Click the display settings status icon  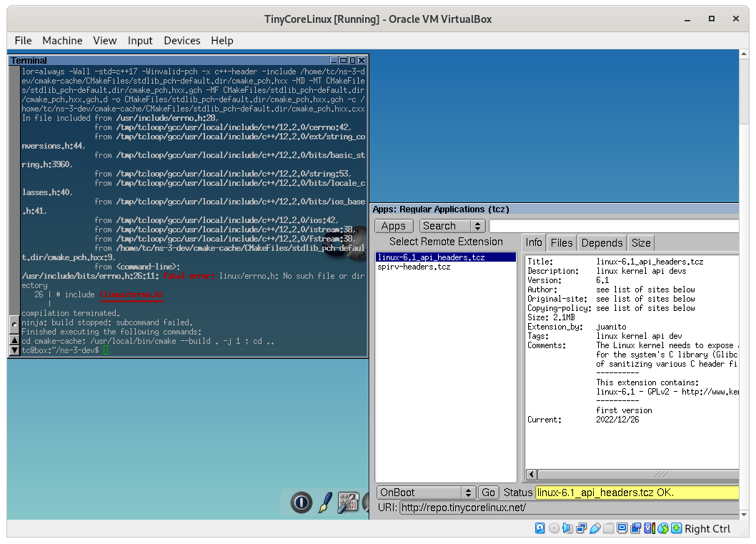tap(622, 528)
